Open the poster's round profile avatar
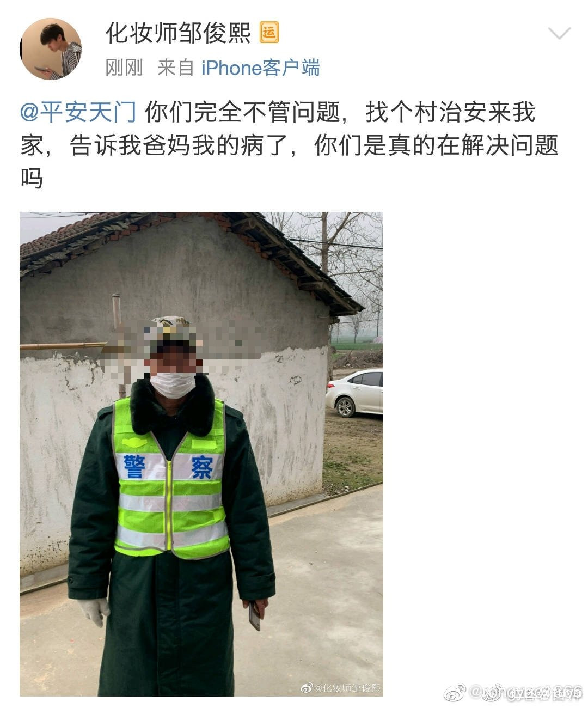 point(51,50)
